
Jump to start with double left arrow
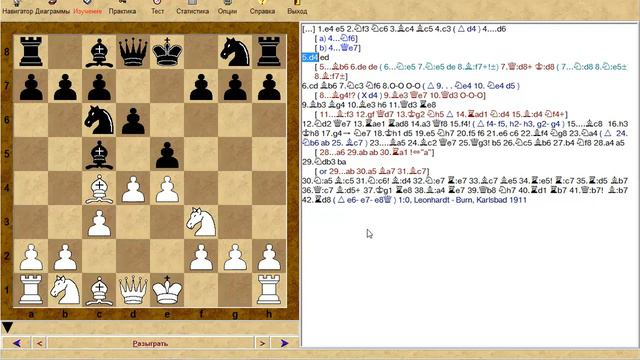(17, 343)
